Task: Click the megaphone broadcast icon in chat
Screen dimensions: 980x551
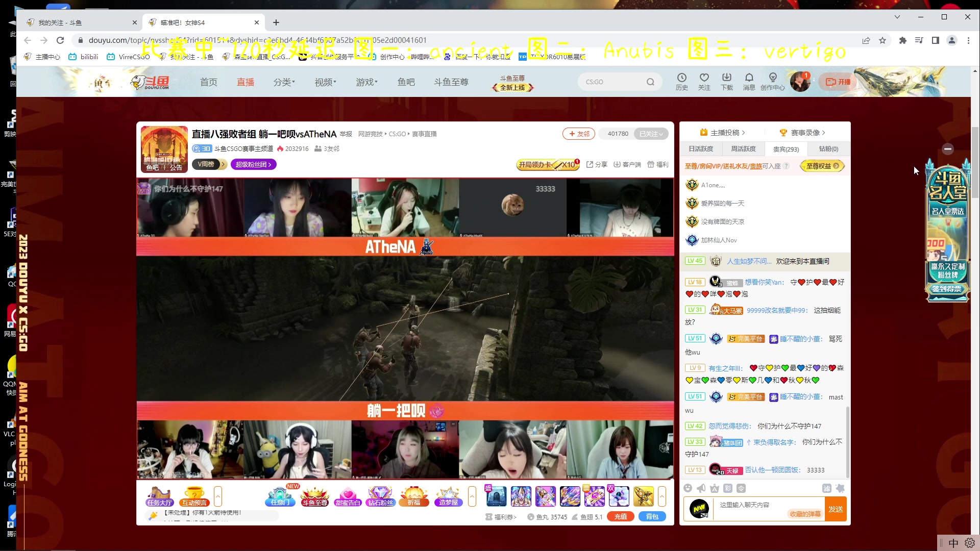Action: (x=701, y=488)
